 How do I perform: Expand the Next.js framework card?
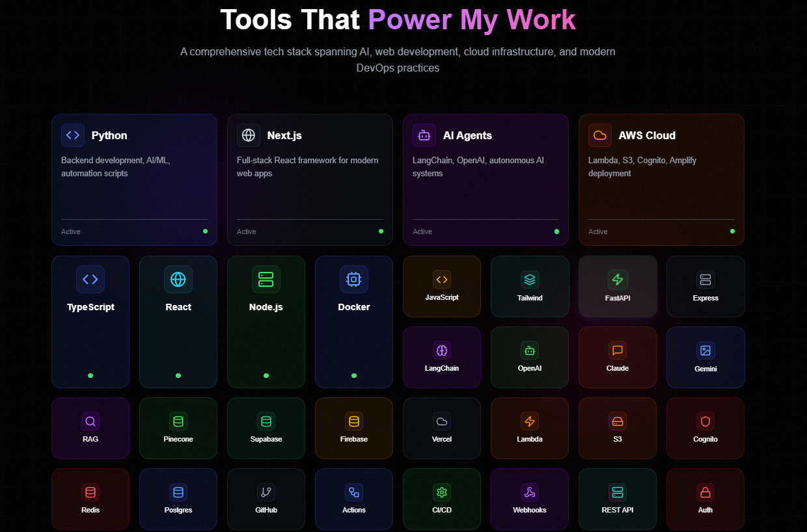tap(309, 180)
